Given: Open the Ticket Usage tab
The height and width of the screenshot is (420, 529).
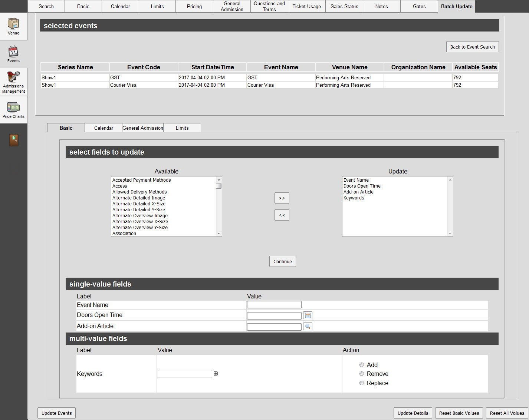Looking at the screenshot, I should pyautogui.click(x=307, y=6).
